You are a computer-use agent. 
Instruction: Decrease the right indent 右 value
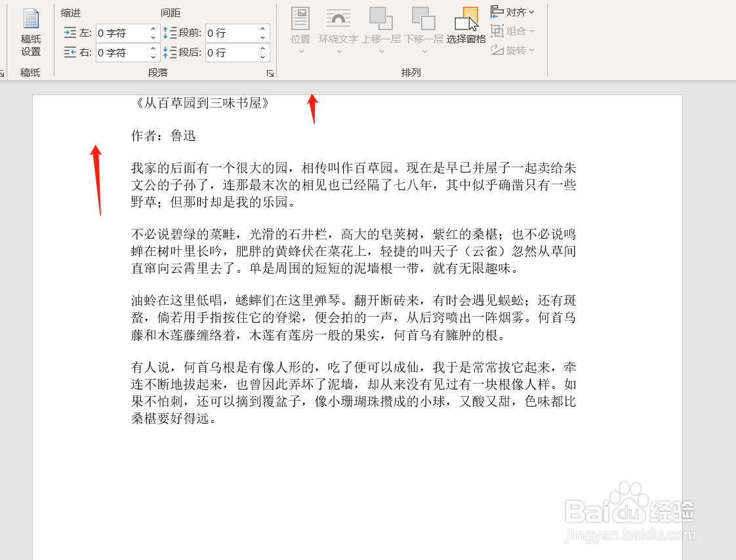click(153, 56)
